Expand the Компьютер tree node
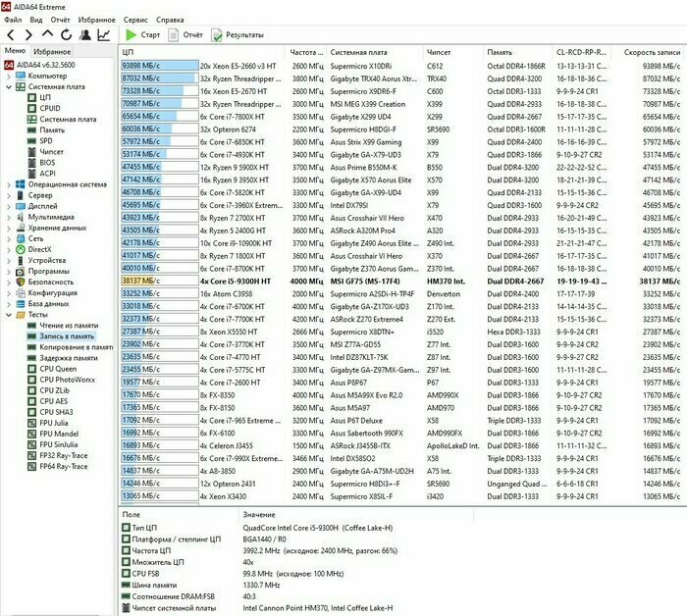687x616 pixels. tap(9, 76)
